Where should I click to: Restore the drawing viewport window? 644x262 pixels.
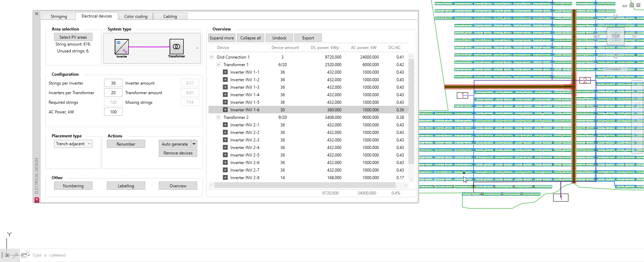pos(632,5)
